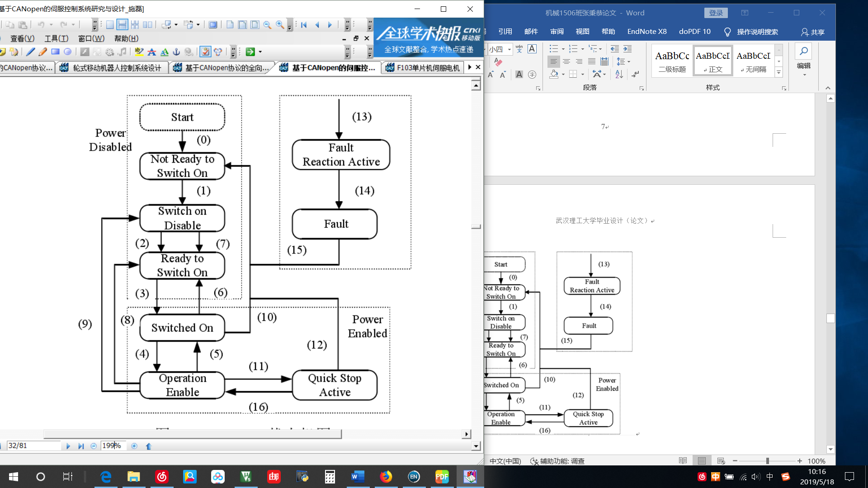Open the font size 小四 dropdown
Viewport: 868px width, 488px height.
point(509,49)
